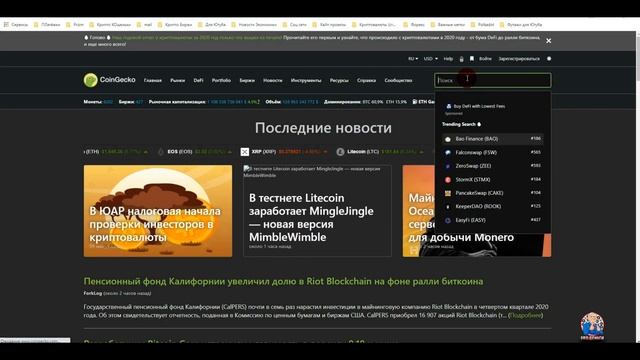Open the ЮАР tax inspection news card
640x360 pixels.
click(158, 211)
